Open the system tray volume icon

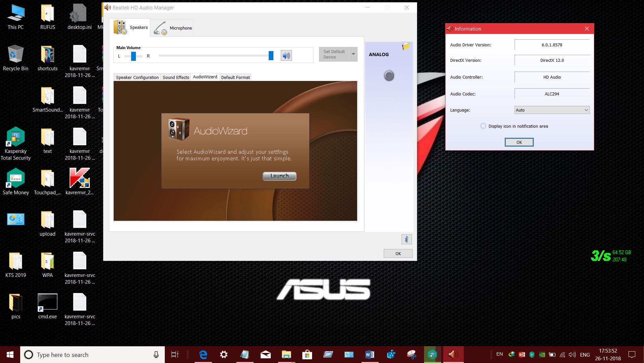tap(572, 355)
